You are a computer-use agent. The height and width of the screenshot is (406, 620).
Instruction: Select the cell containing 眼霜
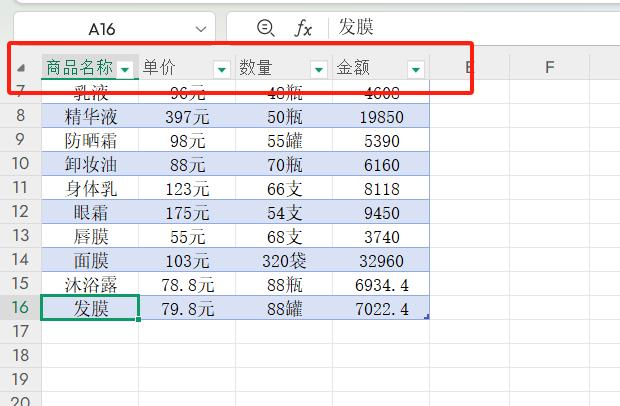click(90, 212)
